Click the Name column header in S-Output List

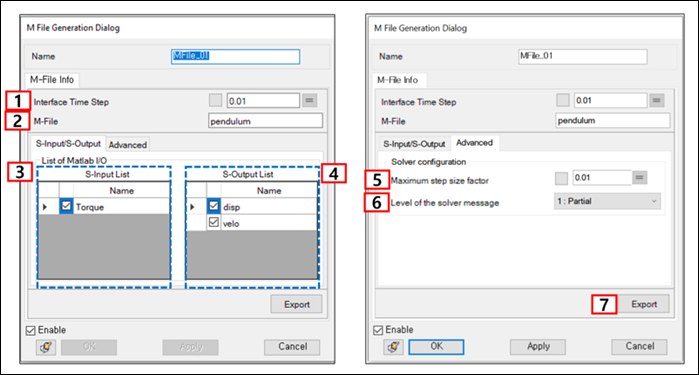pos(269,190)
